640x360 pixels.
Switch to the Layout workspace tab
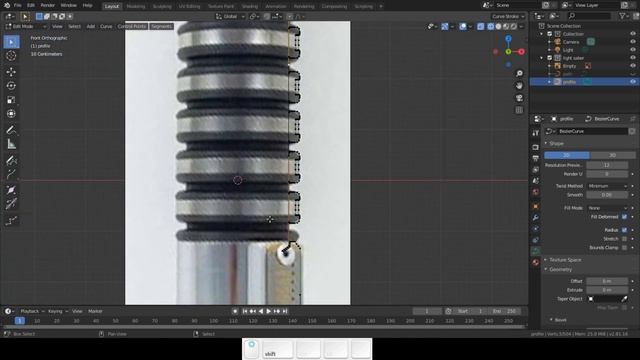pos(111,6)
